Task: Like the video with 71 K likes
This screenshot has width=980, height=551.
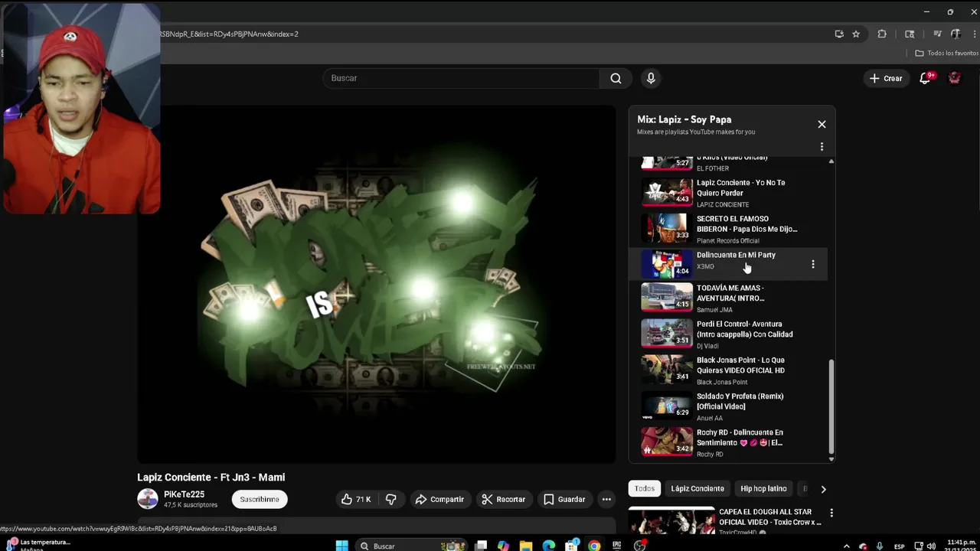Action: (x=356, y=499)
